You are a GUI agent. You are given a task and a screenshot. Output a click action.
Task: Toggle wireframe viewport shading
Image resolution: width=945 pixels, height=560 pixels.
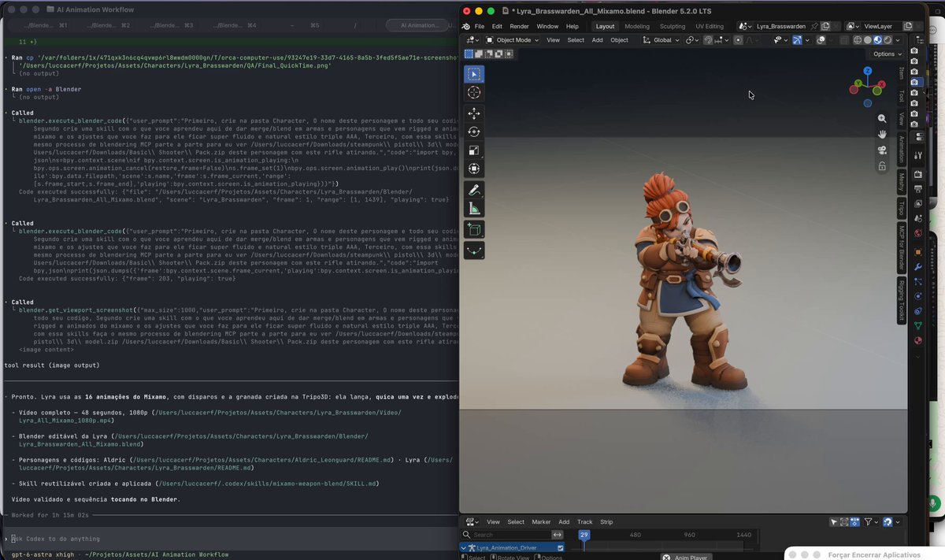[x=857, y=40]
